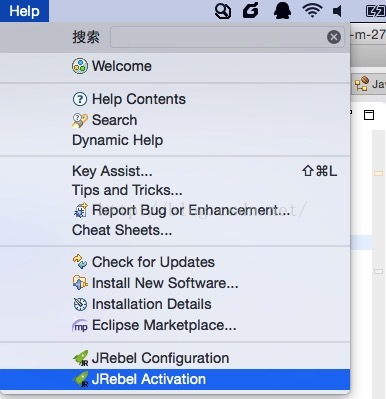
Task: Click the Eclipse Marketplace mp icon
Action: point(80,326)
